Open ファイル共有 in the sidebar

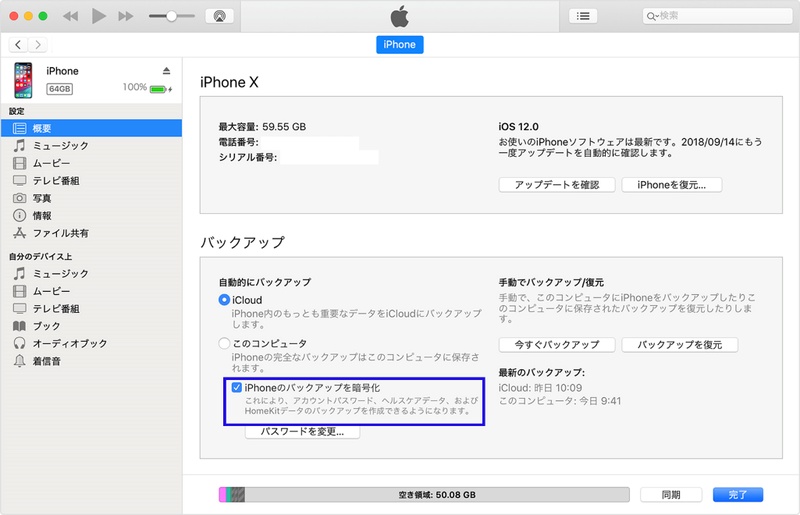(x=91, y=233)
